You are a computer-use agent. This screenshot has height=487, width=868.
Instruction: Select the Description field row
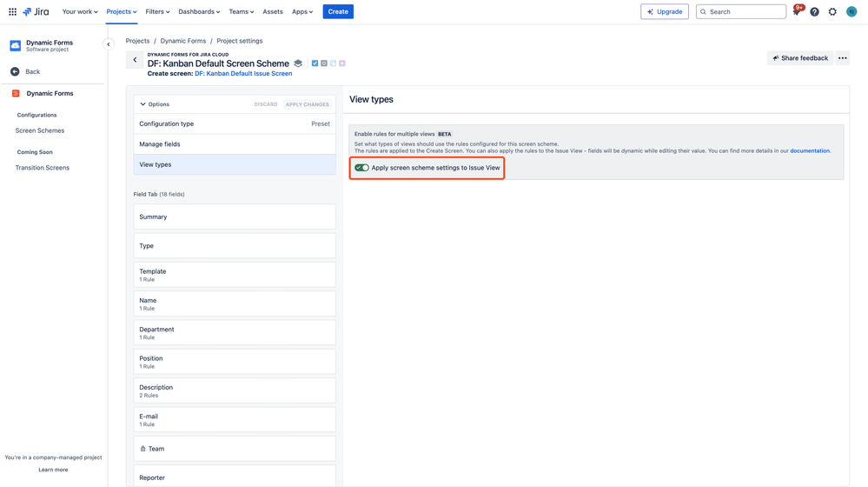click(235, 390)
